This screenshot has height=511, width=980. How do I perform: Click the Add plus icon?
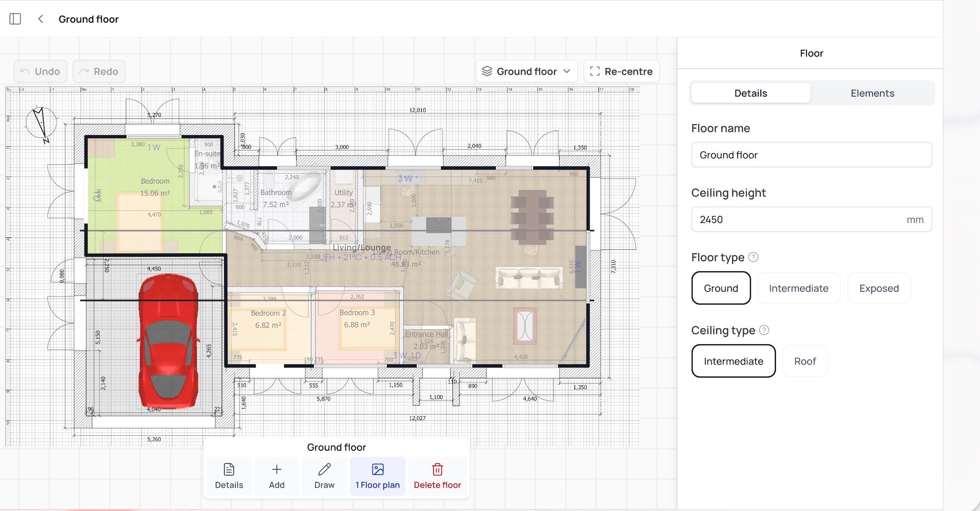point(277,470)
